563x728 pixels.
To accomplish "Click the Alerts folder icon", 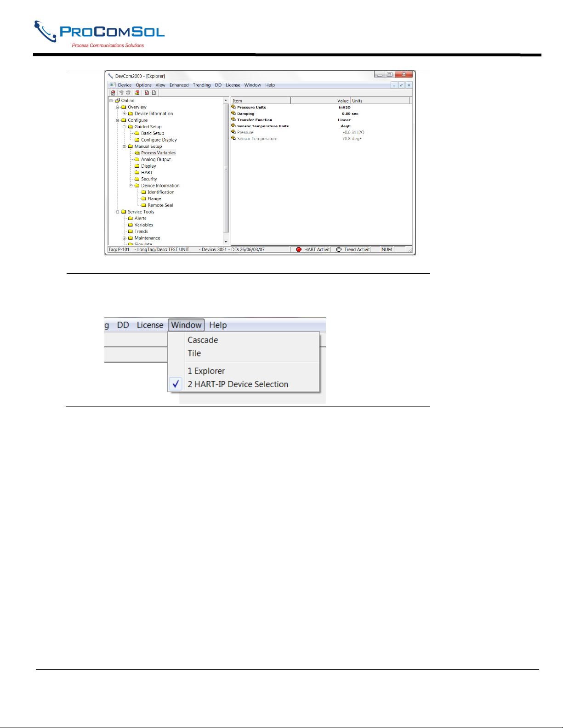I will [131, 218].
